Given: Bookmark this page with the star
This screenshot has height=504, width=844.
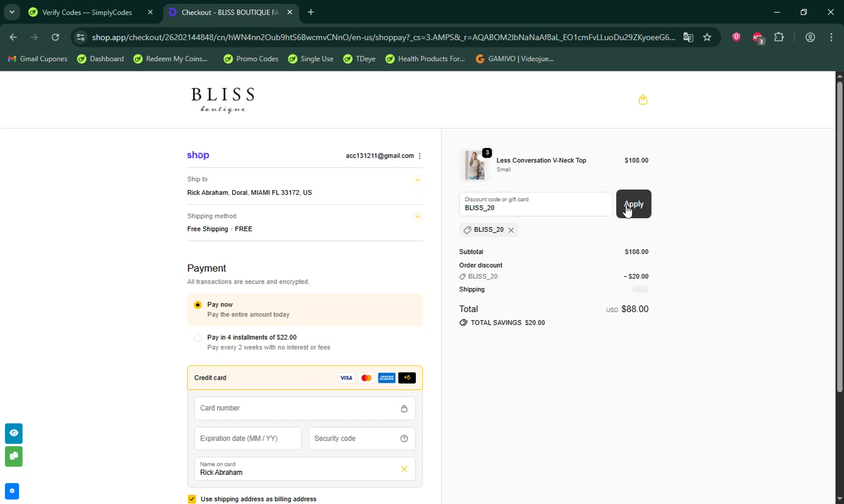Looking at the screenshot, I should [x=707, y=37].
